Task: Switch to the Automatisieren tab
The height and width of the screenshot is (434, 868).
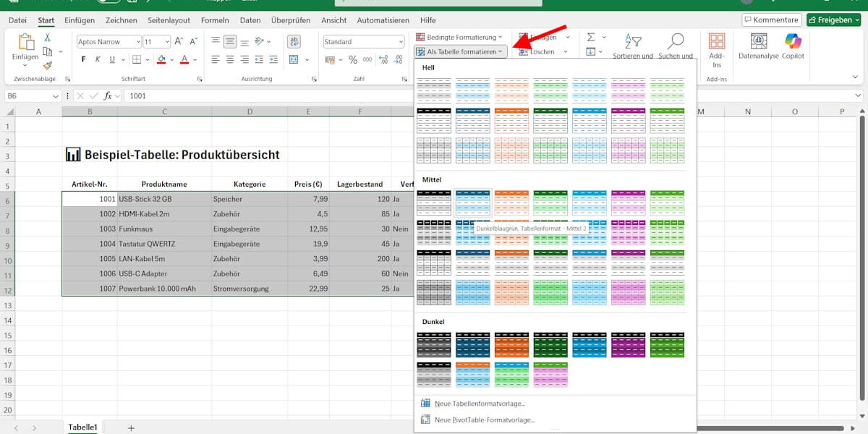Action: pos(383,20)
